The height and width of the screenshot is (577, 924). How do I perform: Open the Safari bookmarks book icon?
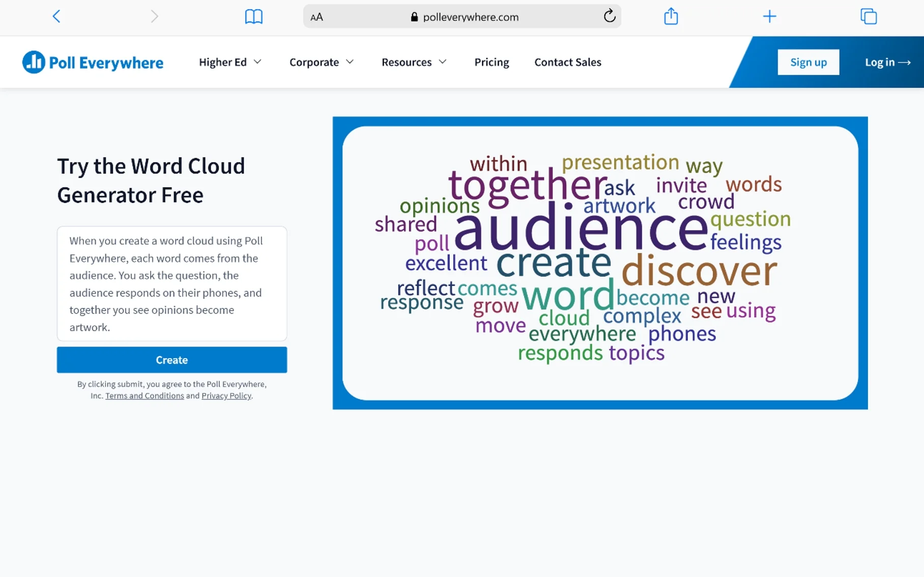pos(253,17)
